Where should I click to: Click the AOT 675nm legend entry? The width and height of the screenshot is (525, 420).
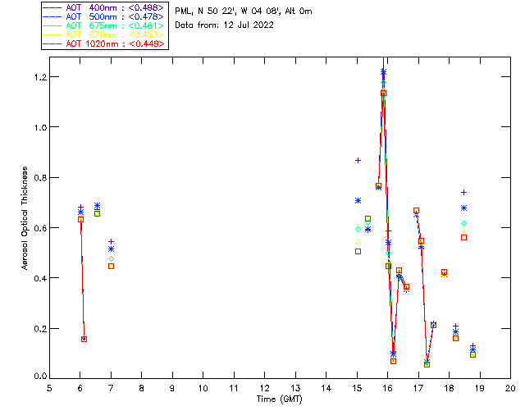click(105, 25)
